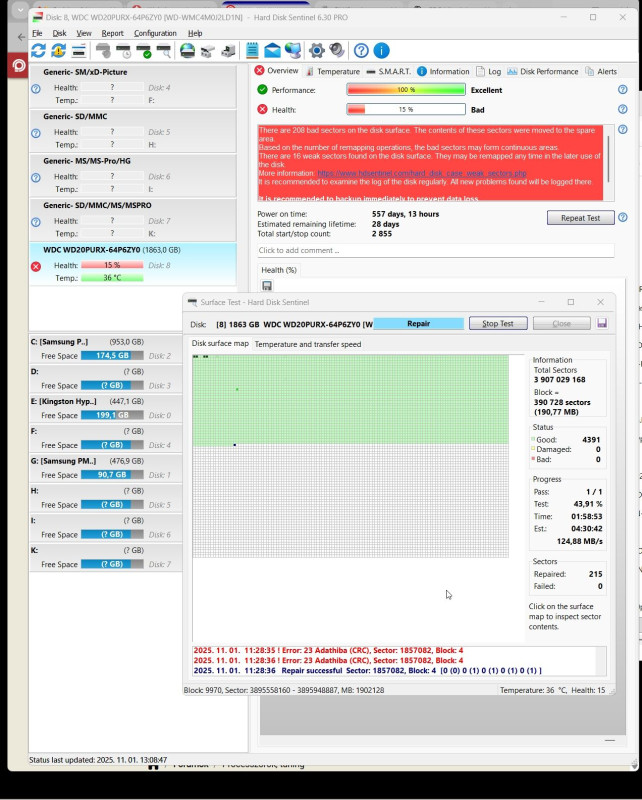The image size is (642, 800).
Task: Click the globe over disk toolbar icon
Action: pyautogui.click(x=187, y=51)
